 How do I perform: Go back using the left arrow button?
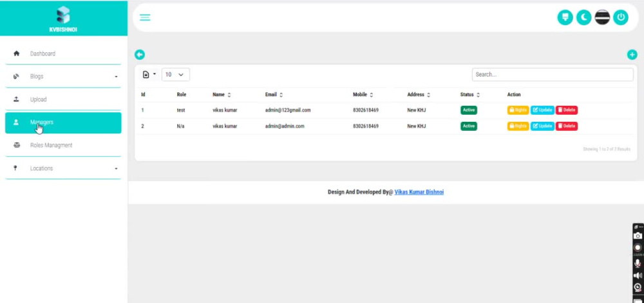coord(140,55)
